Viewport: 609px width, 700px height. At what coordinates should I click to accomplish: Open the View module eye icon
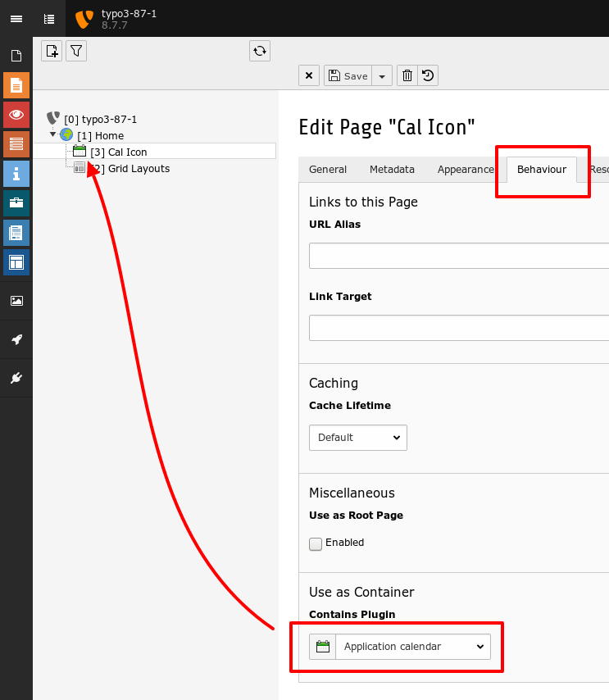[16, 115]
